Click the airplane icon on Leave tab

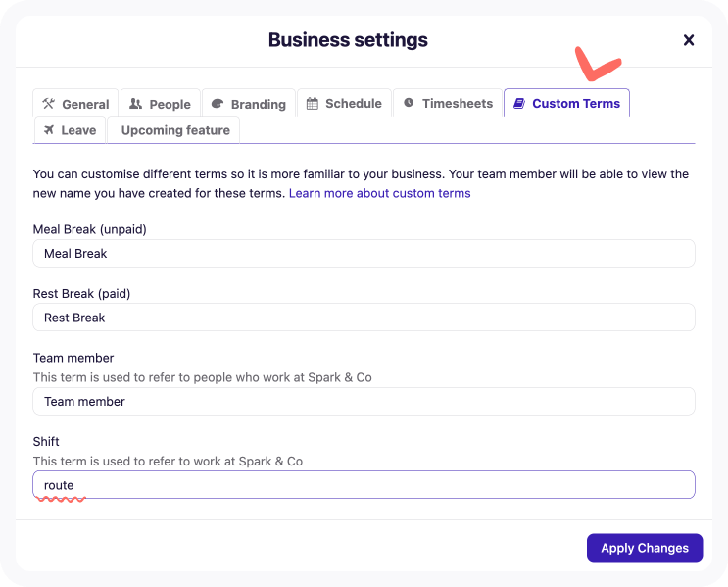tap(47, 129)
